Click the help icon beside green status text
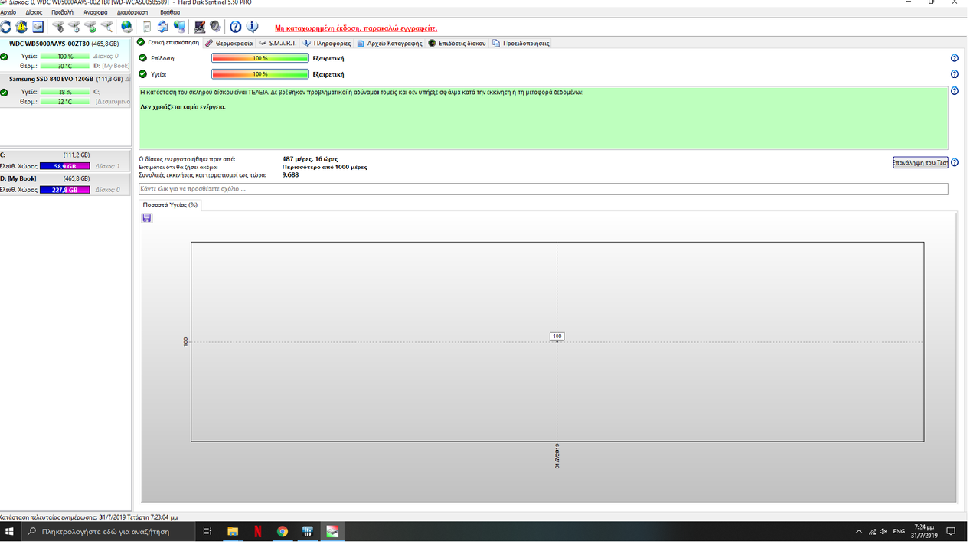The width and height of the screenshot is (980, 551). pyautogui.click(x=954, y=91)
